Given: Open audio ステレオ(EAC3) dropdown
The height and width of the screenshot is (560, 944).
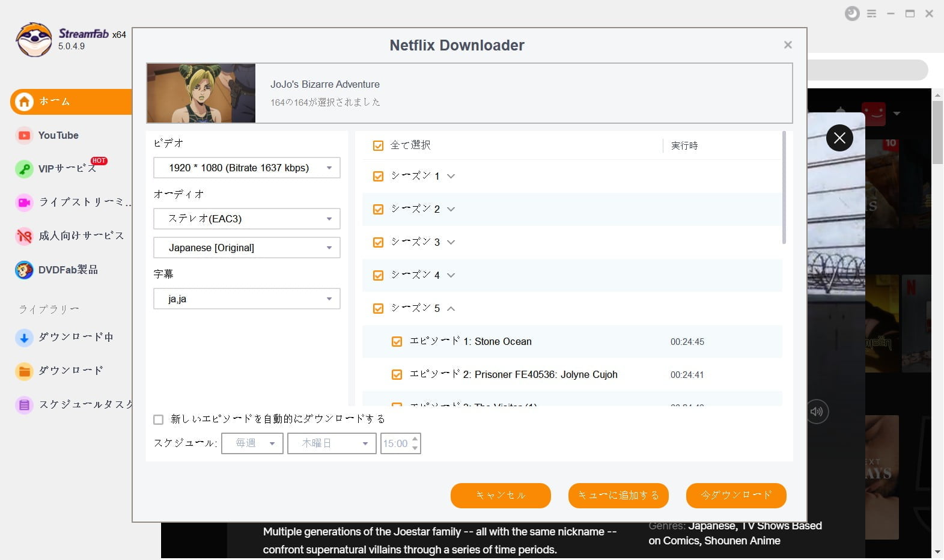Looking at the screenshot, I should pyautogui.click(x=247, y=219).
